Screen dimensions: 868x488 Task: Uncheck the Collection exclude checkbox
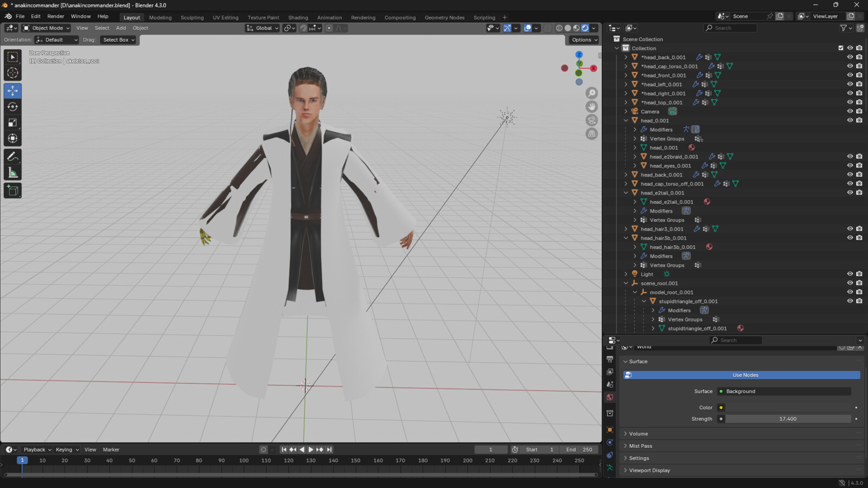[841, 48]
